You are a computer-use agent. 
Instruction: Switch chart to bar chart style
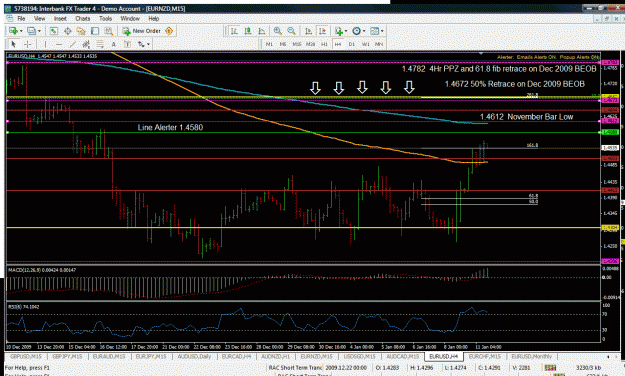coord(234,31)
